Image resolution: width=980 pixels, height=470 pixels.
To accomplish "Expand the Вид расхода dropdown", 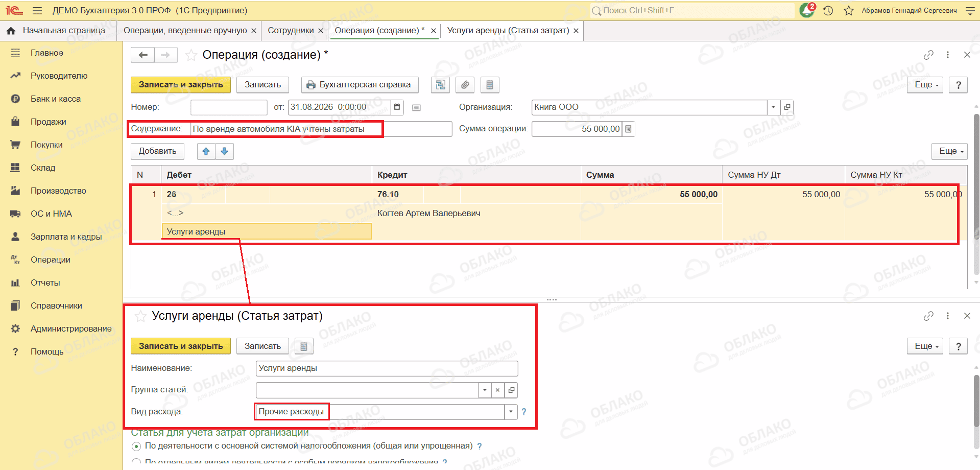I will click(511, 412).
